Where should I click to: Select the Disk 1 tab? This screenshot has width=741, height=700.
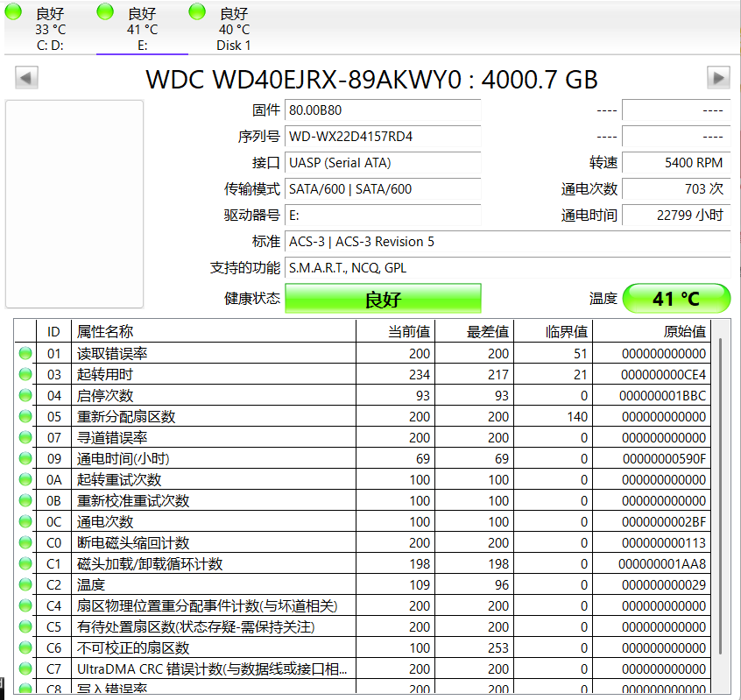[x=234, y=28]
